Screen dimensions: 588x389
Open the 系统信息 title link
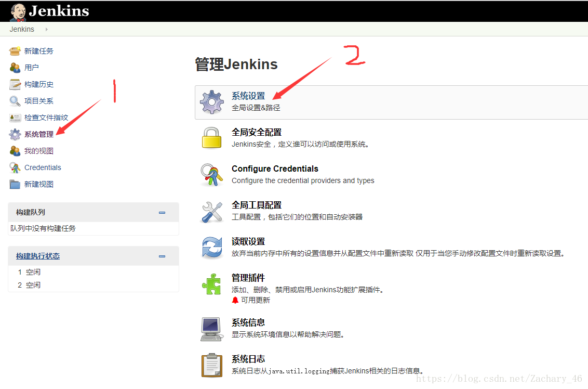(x=248, y=323)
